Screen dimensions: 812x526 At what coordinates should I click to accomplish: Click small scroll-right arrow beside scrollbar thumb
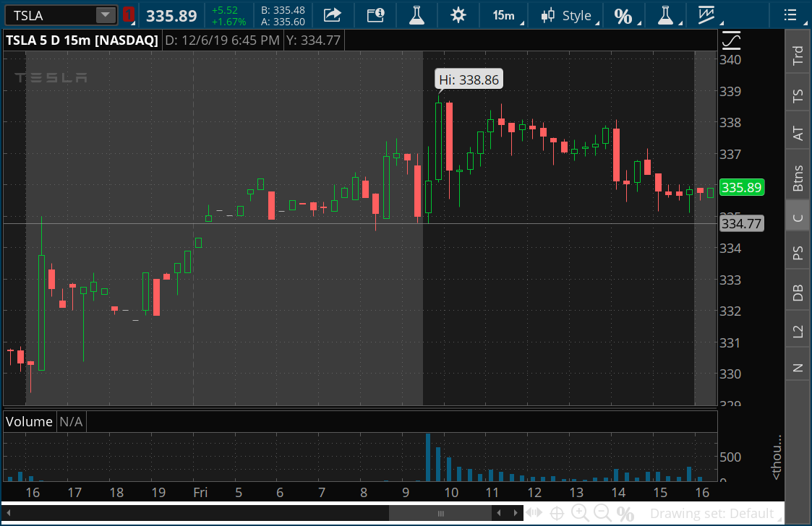pos(516,513)
